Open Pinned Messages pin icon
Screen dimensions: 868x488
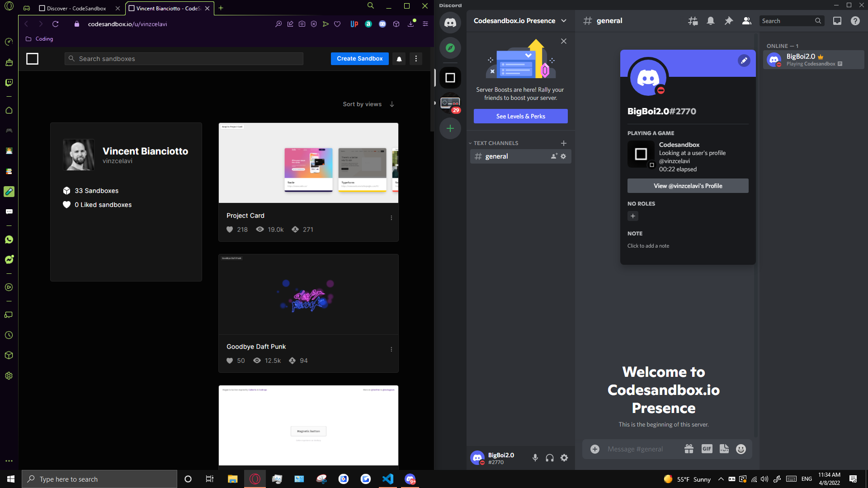click(x=728, y=21)
